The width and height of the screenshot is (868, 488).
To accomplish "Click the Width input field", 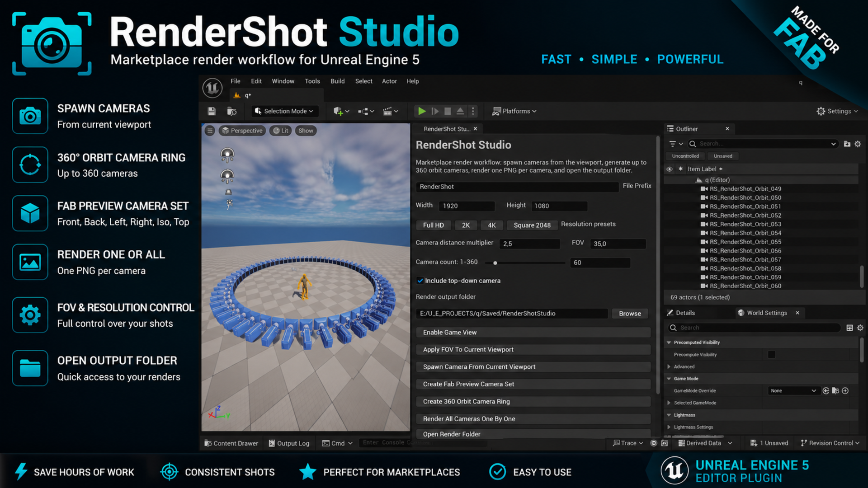I will click(467, 206).
